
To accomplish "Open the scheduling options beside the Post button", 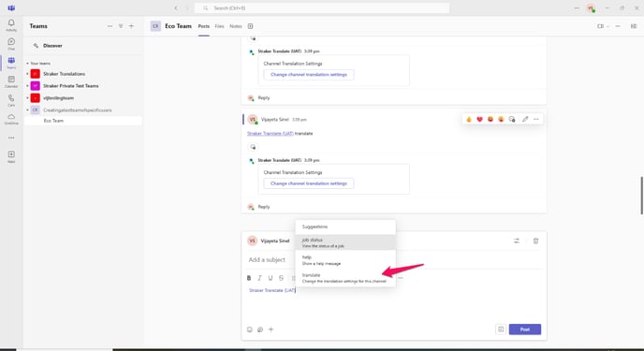I will [501, 329].
